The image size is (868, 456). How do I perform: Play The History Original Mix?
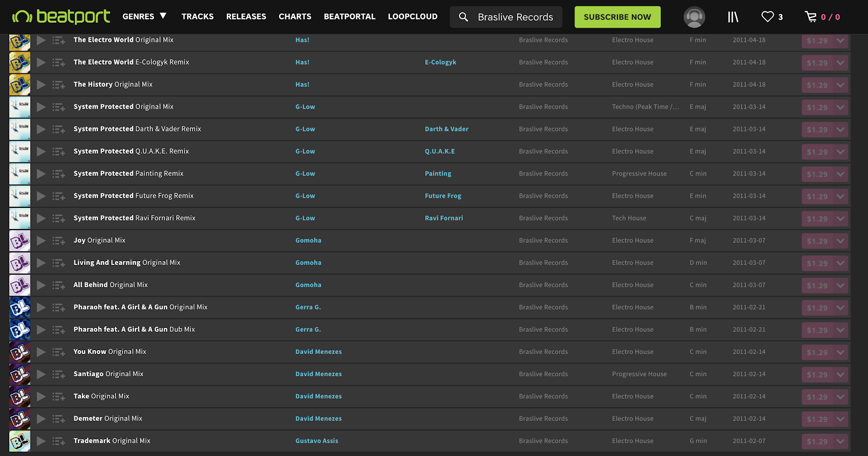(x=41, y=85)
